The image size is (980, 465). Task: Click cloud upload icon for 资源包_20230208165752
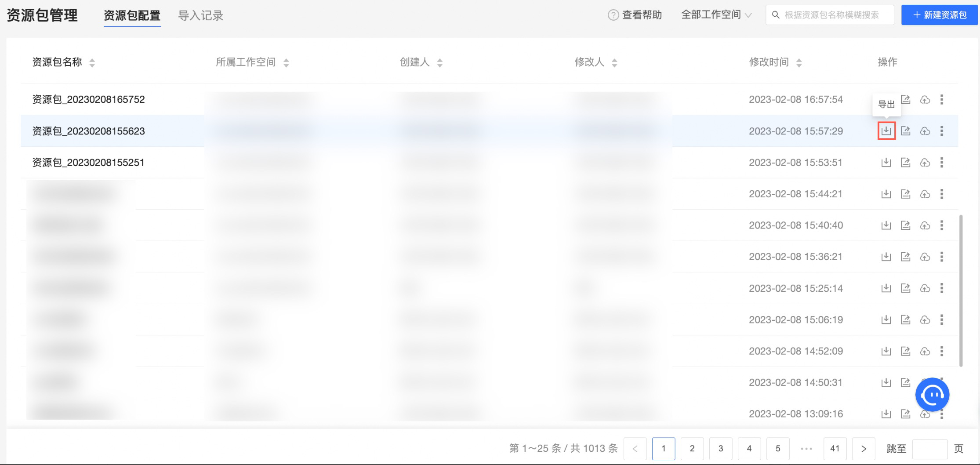(x=925, y=100)
